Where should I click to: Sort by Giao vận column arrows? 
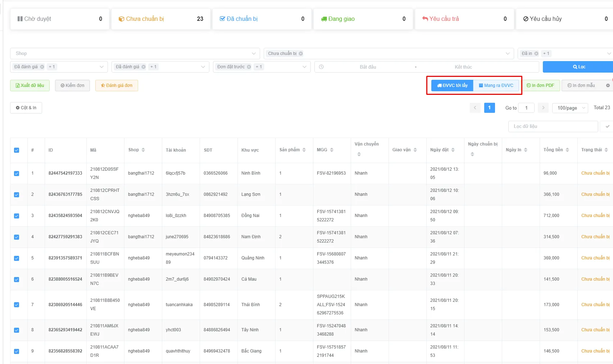coord(415,150)
